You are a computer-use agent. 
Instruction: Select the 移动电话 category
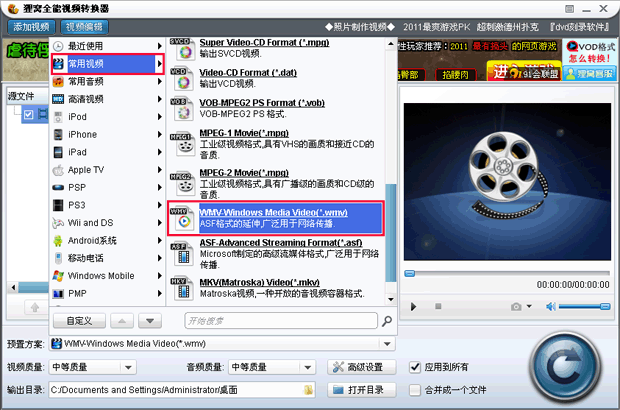point(107,258)
